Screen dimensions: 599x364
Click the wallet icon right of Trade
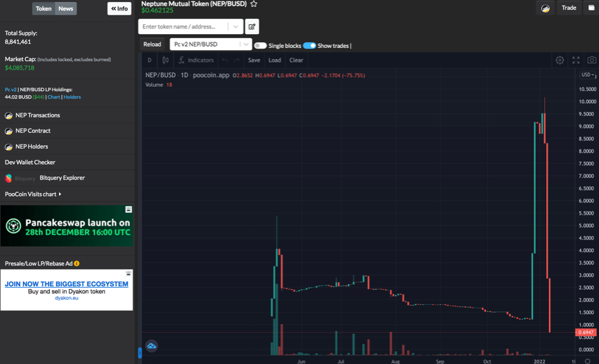[x=591, y=8]
